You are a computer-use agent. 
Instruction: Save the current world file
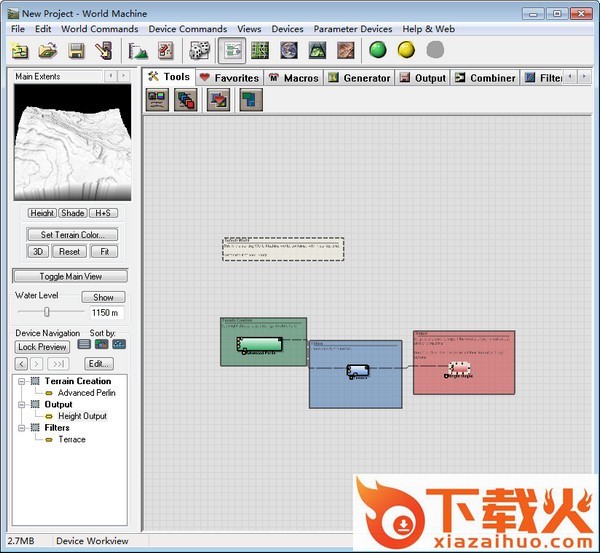76,50
